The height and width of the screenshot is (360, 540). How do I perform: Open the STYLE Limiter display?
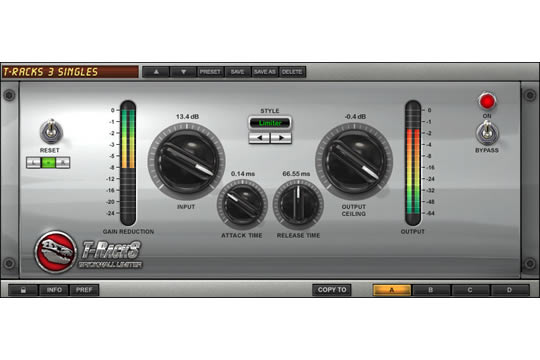coord(270,123)
